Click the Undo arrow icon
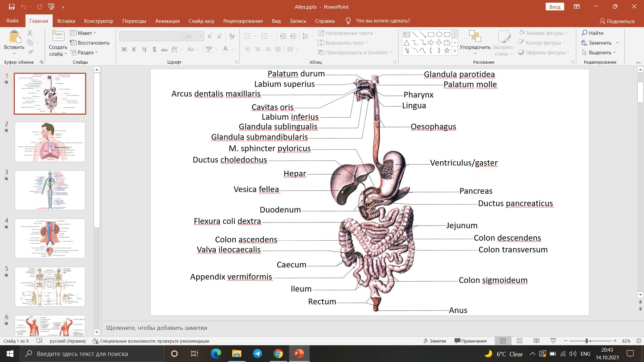The height and width of the screenshot is (362, 644). 23,7
